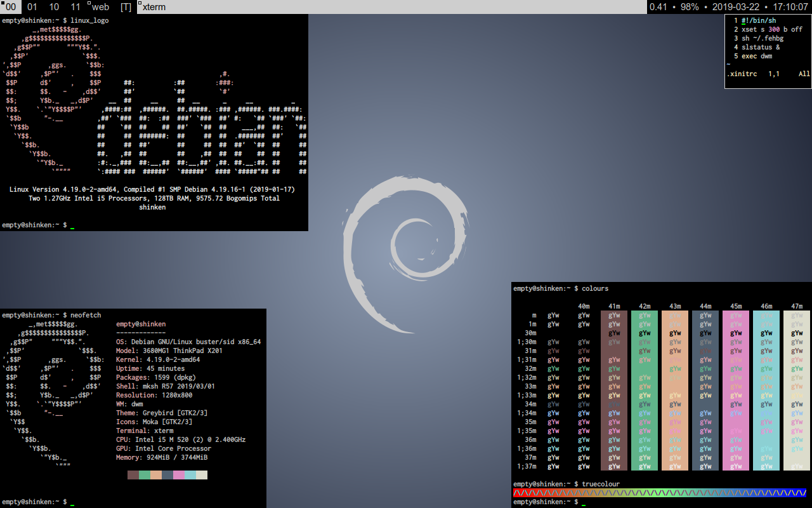Viewport: 812px width, 508px height.
Task: Click the 'empty@shinken' neofetch header
Action: point(141,324)
